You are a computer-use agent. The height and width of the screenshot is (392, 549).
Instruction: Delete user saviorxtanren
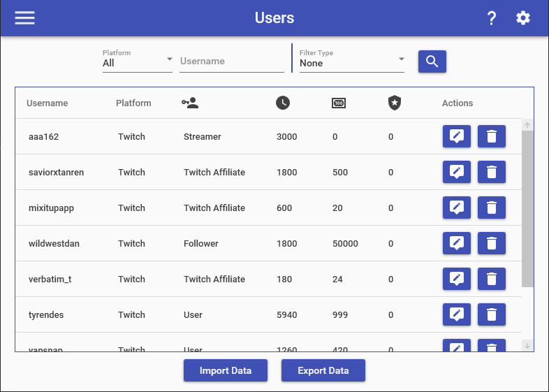491,173
